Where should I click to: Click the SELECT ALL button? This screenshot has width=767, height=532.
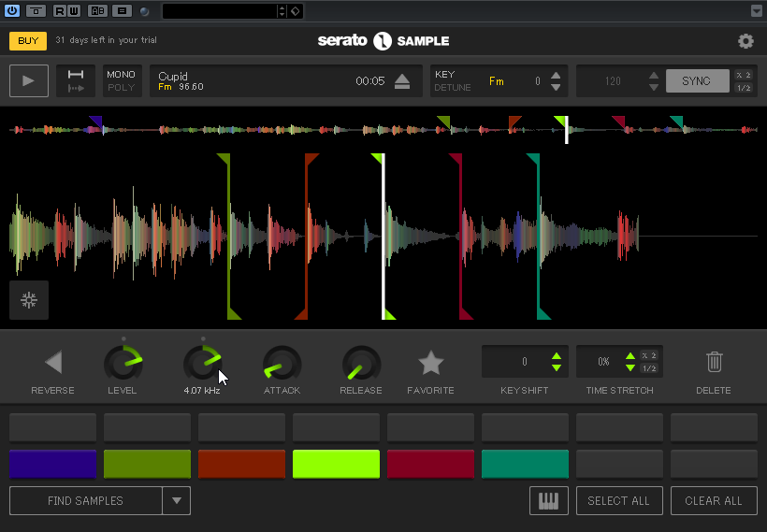tap(619, 501)
